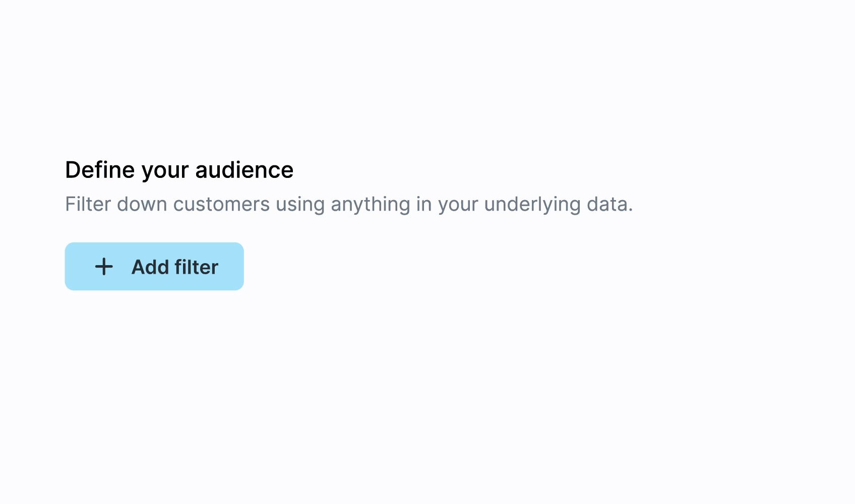This screenshot has width=855, height=504.
Task: Click the word "using" in the description
Action: click(300, 204)
